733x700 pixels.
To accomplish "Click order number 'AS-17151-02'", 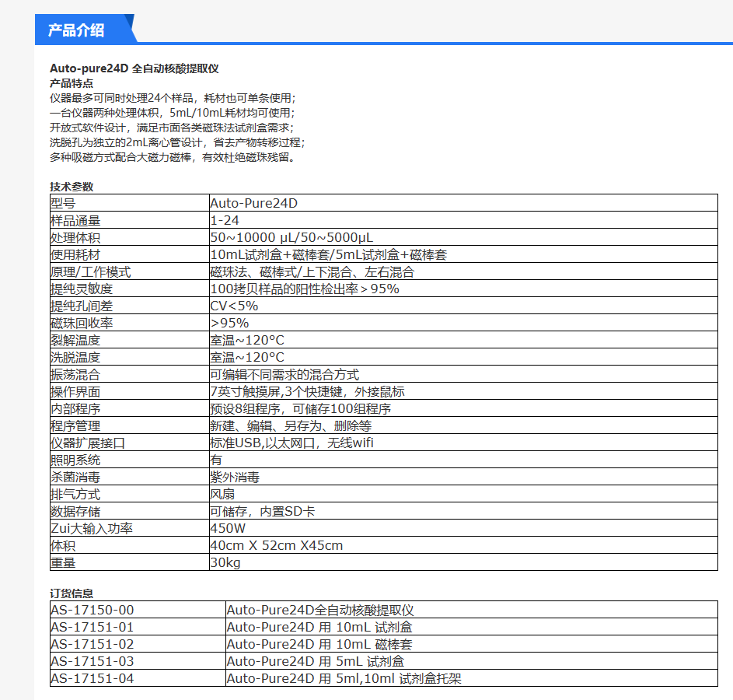I will [92, 644].
